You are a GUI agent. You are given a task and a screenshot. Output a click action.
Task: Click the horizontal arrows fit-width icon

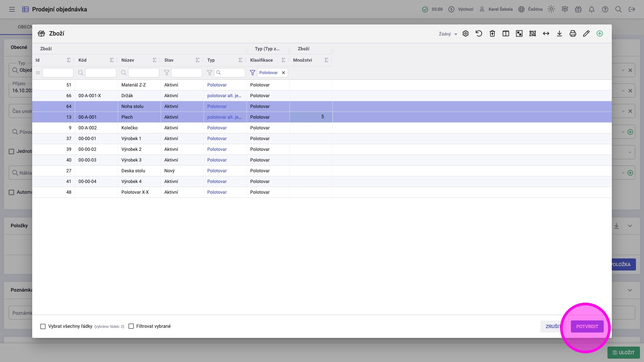coord(546,34)
